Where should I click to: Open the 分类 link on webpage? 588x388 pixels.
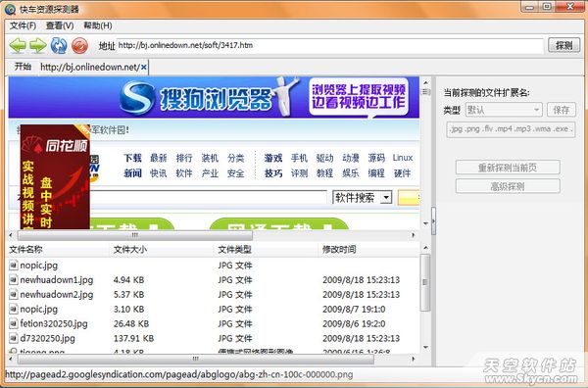235,158
